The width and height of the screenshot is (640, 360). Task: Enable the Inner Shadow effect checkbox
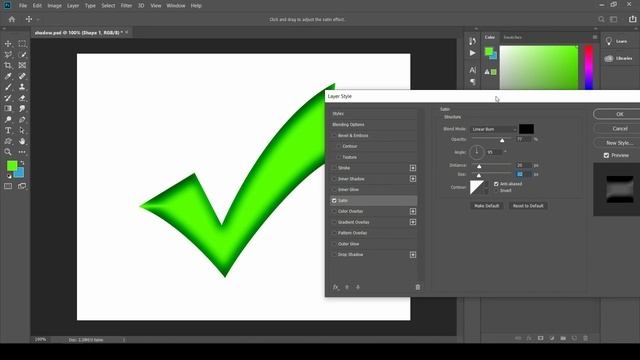334,179
